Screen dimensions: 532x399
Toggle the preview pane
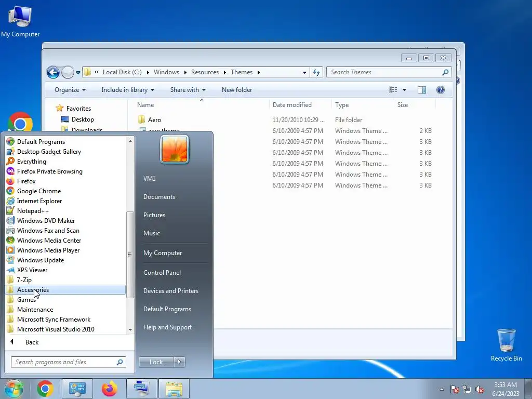click(x=422, y=90)
